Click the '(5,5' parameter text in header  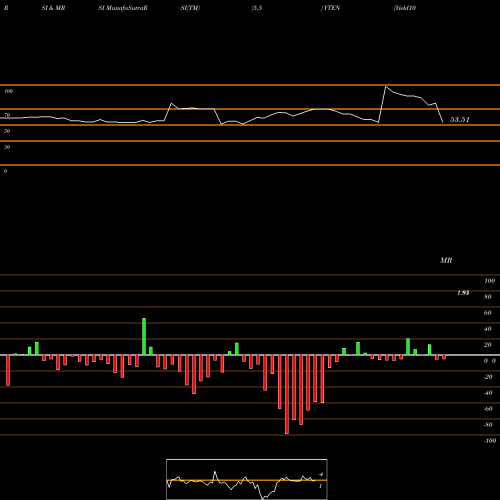coord(257,8)
